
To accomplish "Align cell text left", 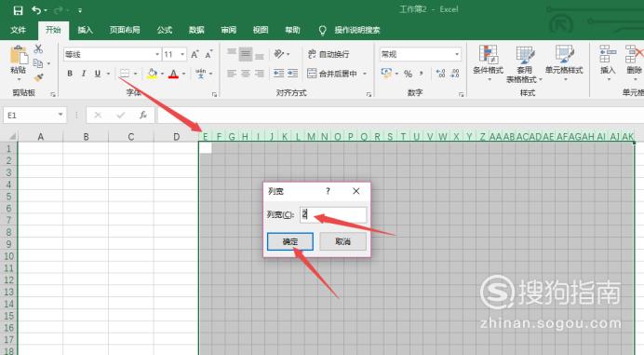I will coord(232,74).
